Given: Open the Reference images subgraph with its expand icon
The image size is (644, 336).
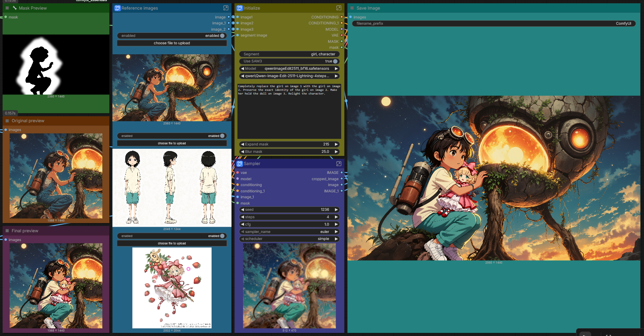Looking at the screenshot, I should (x=226, y=8).
